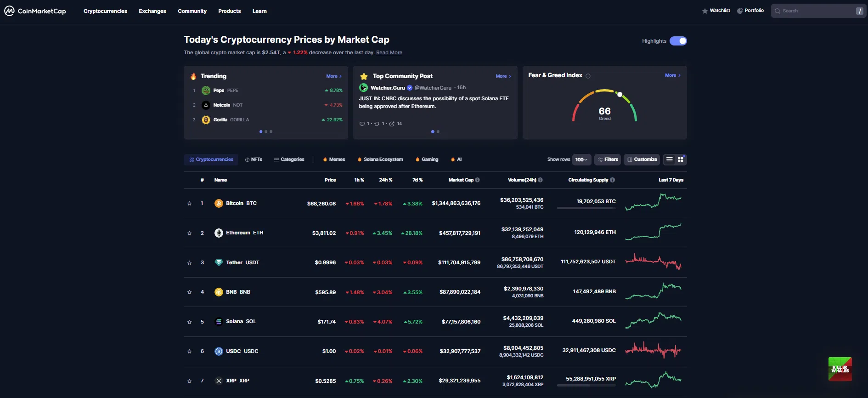Click the Solana logo icon
The height and width of the screenshot is (398, 868).
click(219, 322)
